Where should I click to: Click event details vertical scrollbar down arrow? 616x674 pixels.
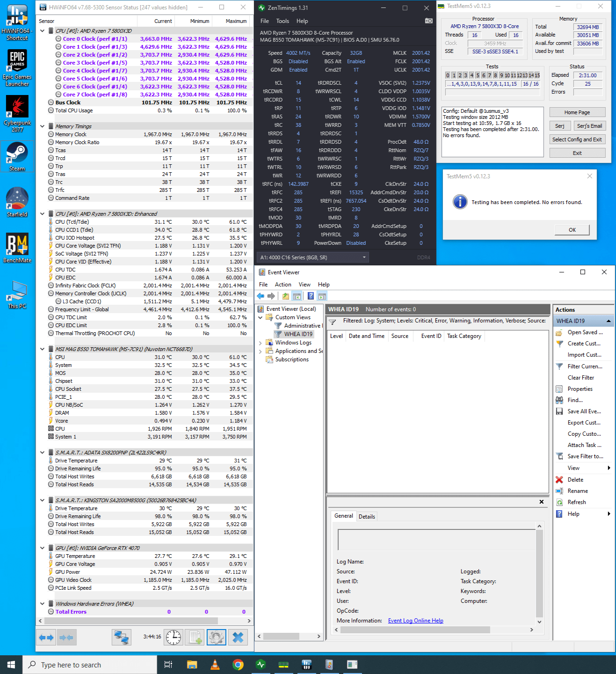point(539,622)
